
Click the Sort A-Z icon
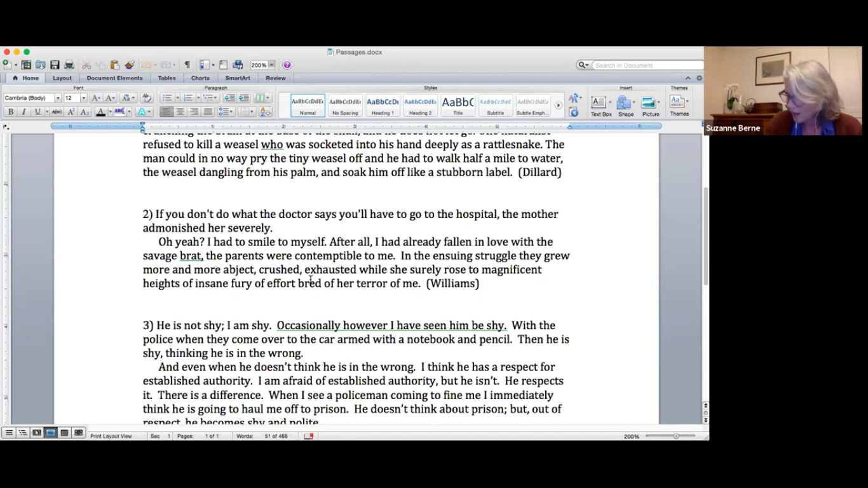point(265,112)
